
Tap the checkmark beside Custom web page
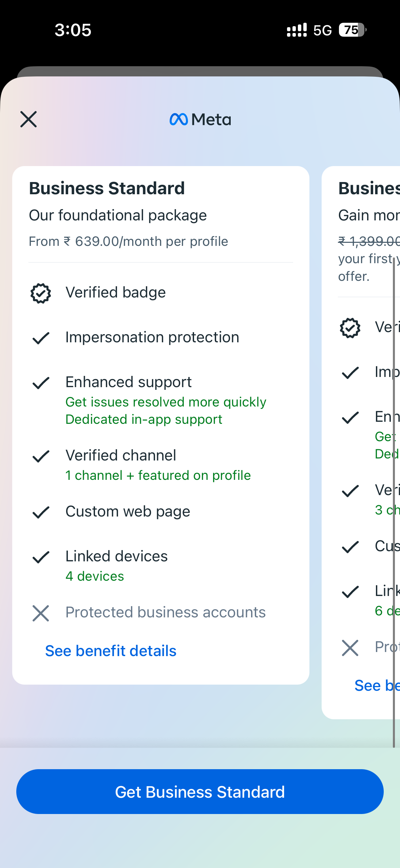click(41, 512)
